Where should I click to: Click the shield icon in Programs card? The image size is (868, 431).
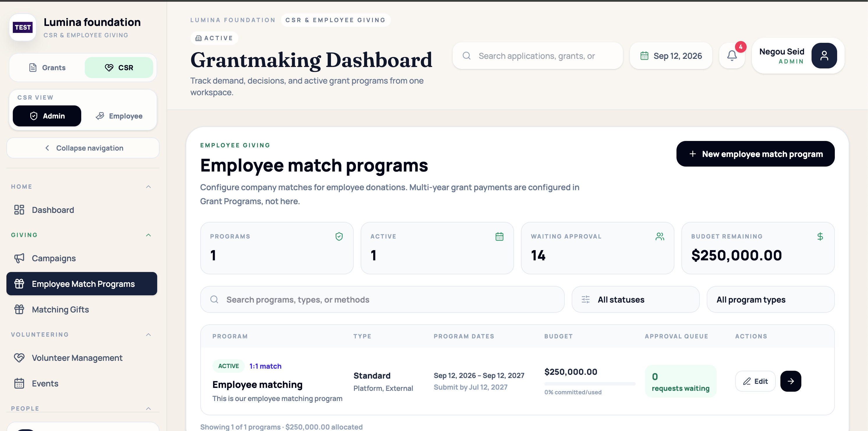[x=339, y=236]
